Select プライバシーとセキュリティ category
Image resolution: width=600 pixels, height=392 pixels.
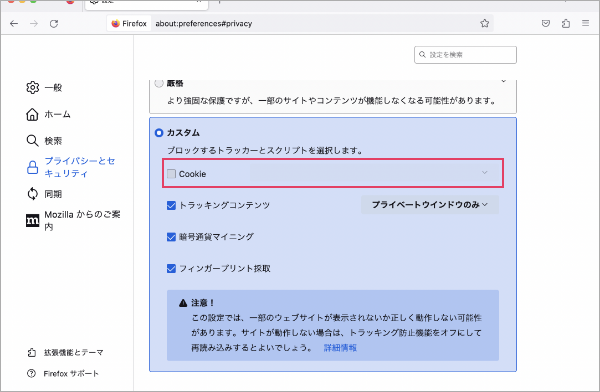click(x=80, y=167)
